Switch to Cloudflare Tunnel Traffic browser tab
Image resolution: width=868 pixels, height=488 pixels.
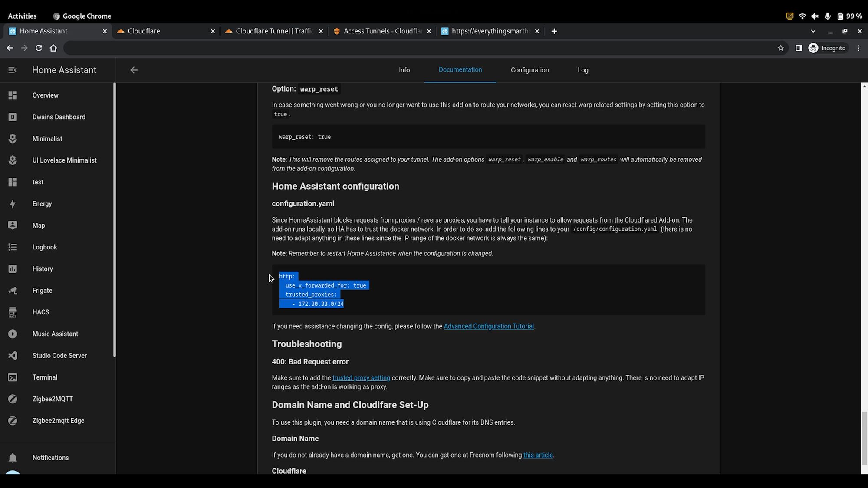point(273,31)
